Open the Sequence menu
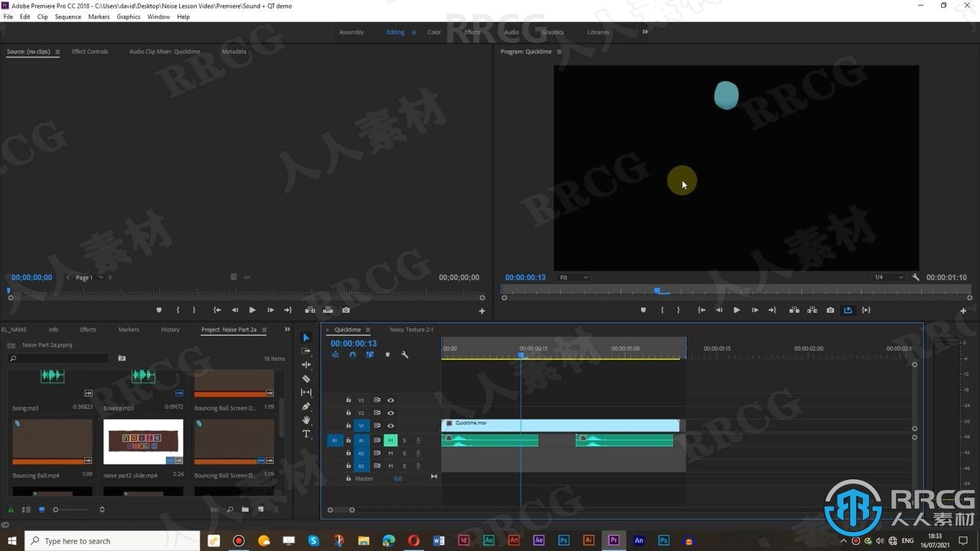Image resolution: width=980 pixels, height=551 pixels. click(67, 17)
